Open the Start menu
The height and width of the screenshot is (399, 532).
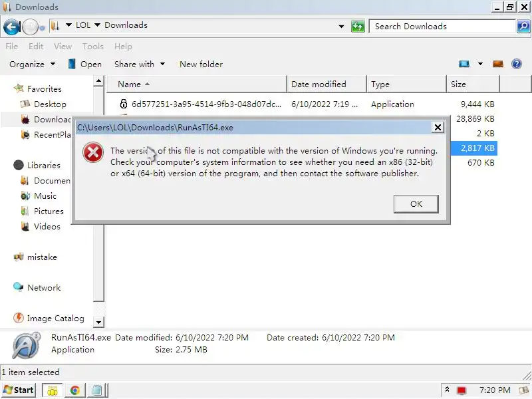19,390
